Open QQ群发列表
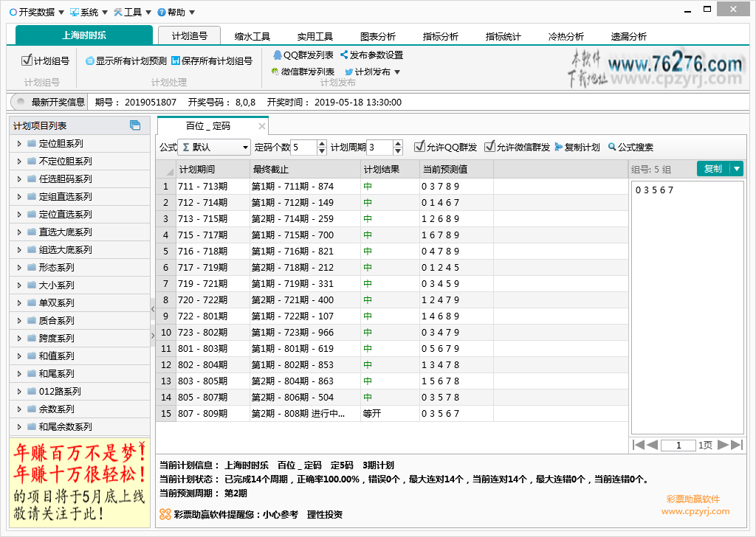756x537 pixels. (303, 55)
